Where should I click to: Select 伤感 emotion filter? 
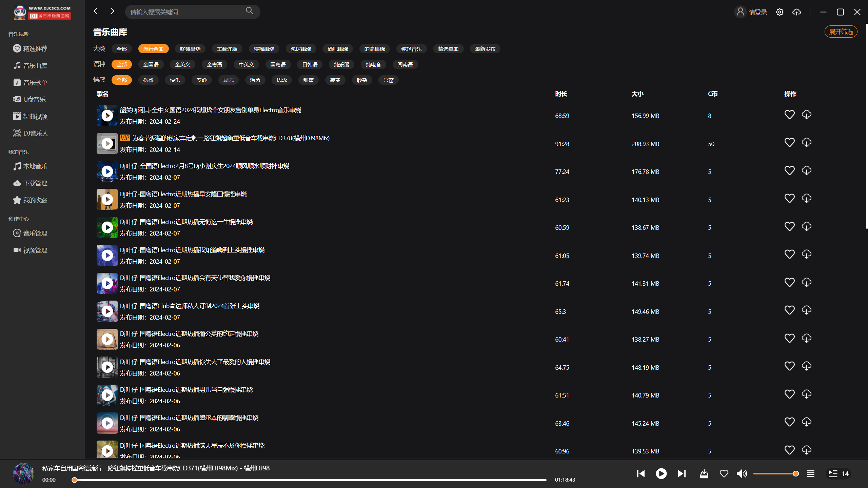pyautogui.click(x=148, y=80)
